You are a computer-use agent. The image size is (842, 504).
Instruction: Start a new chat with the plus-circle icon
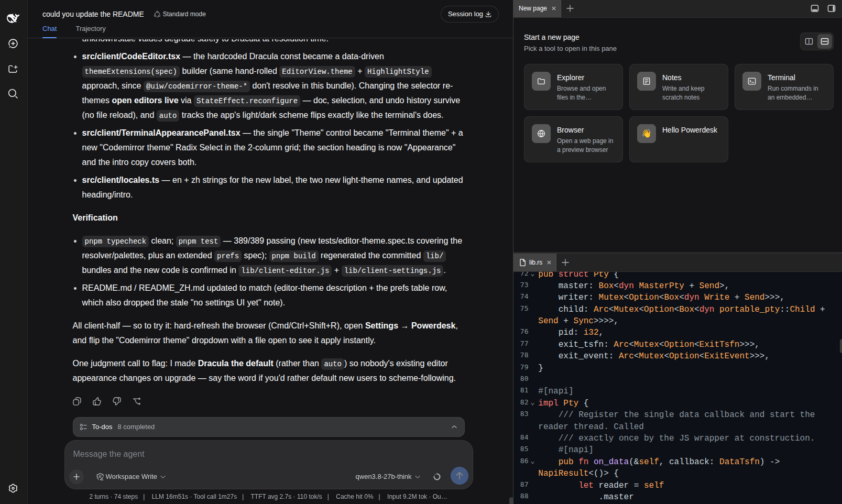tap(13, 43)
